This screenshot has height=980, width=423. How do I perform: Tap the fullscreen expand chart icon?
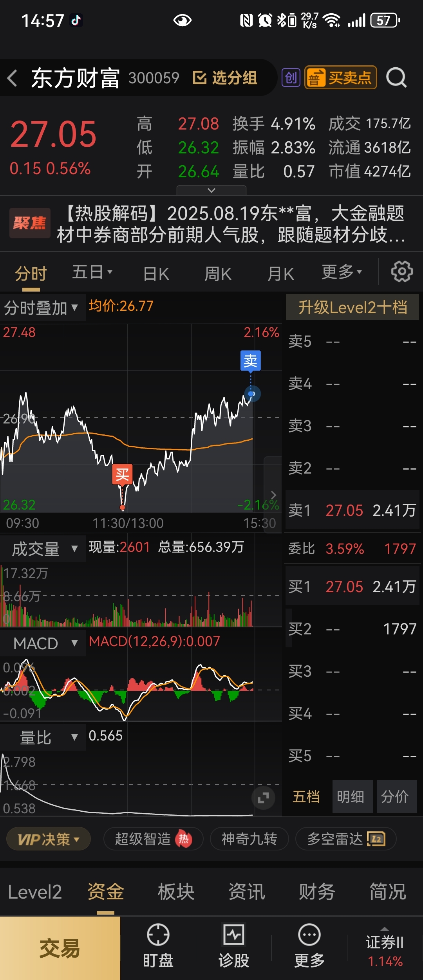[x=263, y=798]
